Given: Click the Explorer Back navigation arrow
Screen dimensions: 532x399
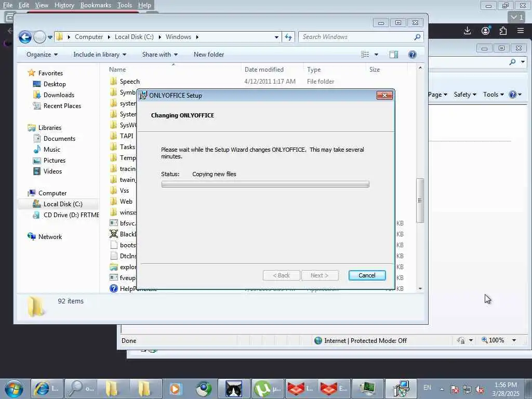Looking at the screenshot, I should click(x=25, y=37).
